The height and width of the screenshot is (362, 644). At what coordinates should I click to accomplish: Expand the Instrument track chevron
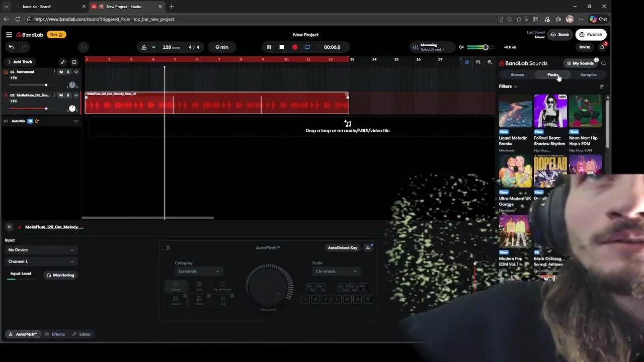point(76,72)
